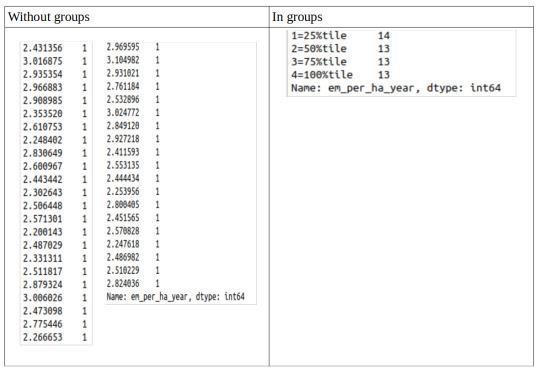The image size is (540, 369).
Task: Click the value 2.266653
Action: [43, 337]
